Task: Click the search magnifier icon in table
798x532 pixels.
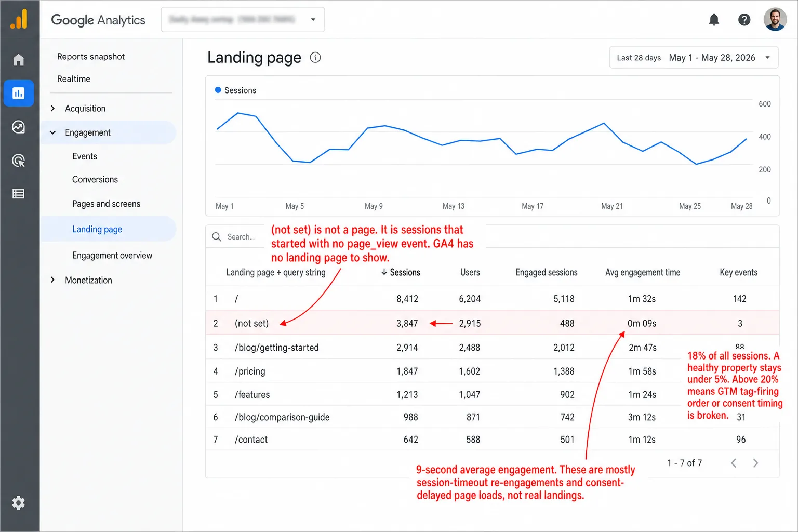Action: 217,237
